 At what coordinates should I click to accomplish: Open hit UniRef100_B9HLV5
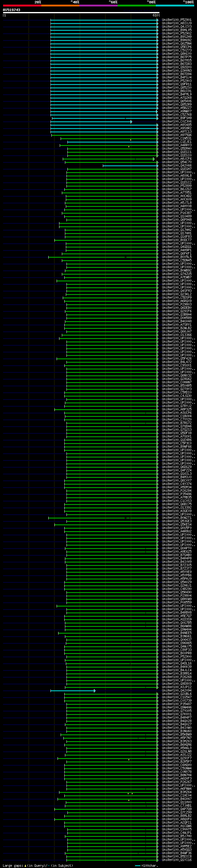pyautogui.click(x=177, y=30)
